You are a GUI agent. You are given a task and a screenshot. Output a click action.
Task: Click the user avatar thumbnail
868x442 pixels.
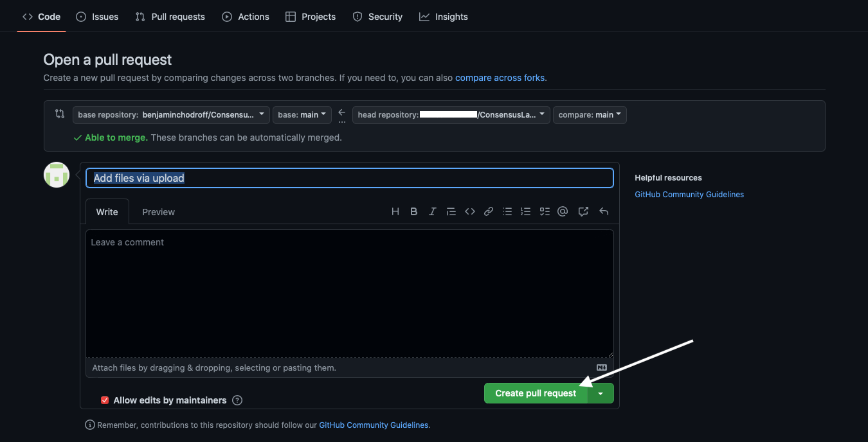[x=57, y=175]
